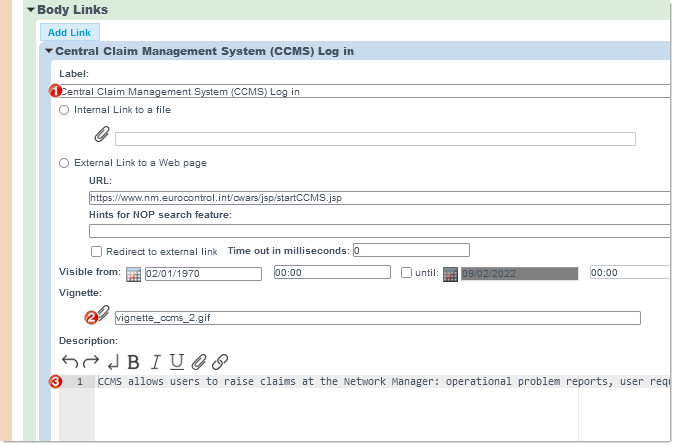Click the Time out in milliseconds field
The image size is (675, 446).
point(410,250)
